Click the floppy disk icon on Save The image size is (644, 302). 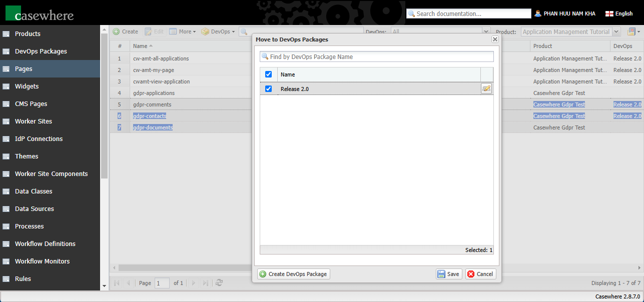tap(441, 274)
